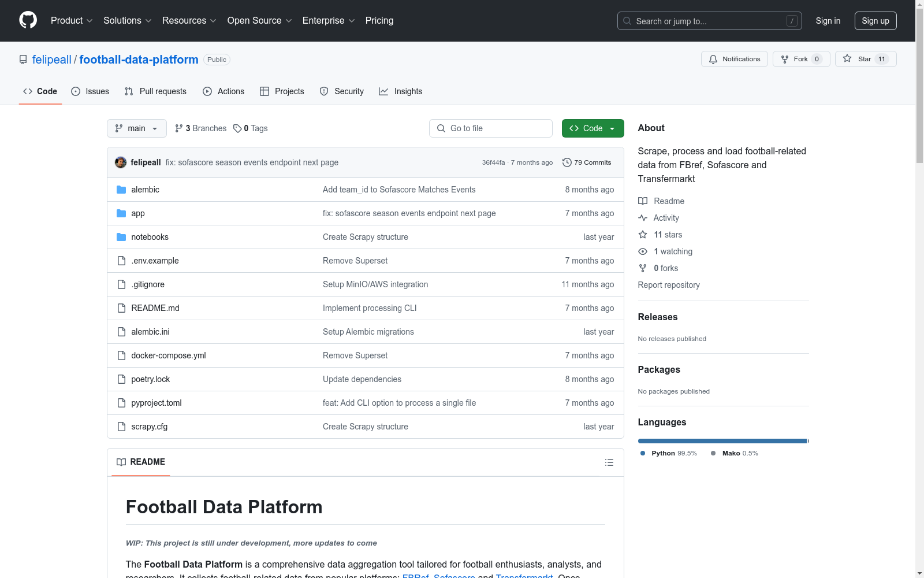Open the main branch selector dropdown
This screenshot has height=578, width=924.
(x=137, y=128)
